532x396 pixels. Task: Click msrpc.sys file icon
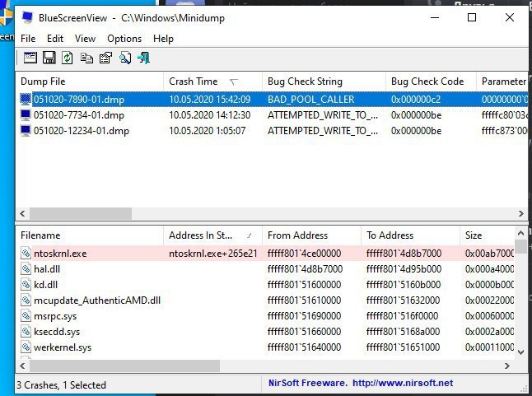[x=26, y=315]
